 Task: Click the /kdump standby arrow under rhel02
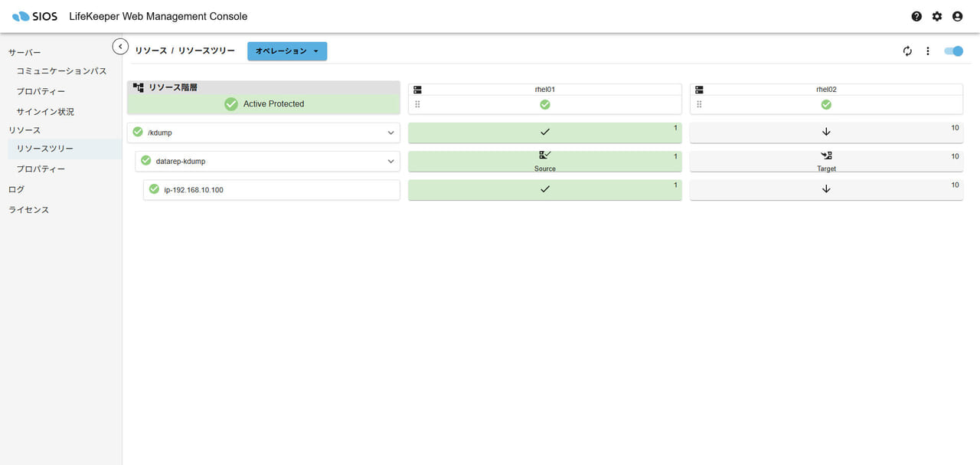click(826, 132)
